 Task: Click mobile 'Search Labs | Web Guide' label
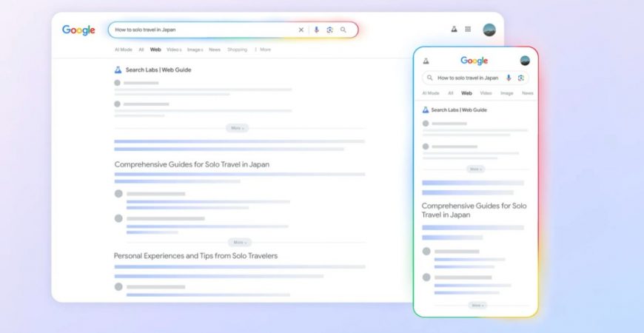(459, 110)
